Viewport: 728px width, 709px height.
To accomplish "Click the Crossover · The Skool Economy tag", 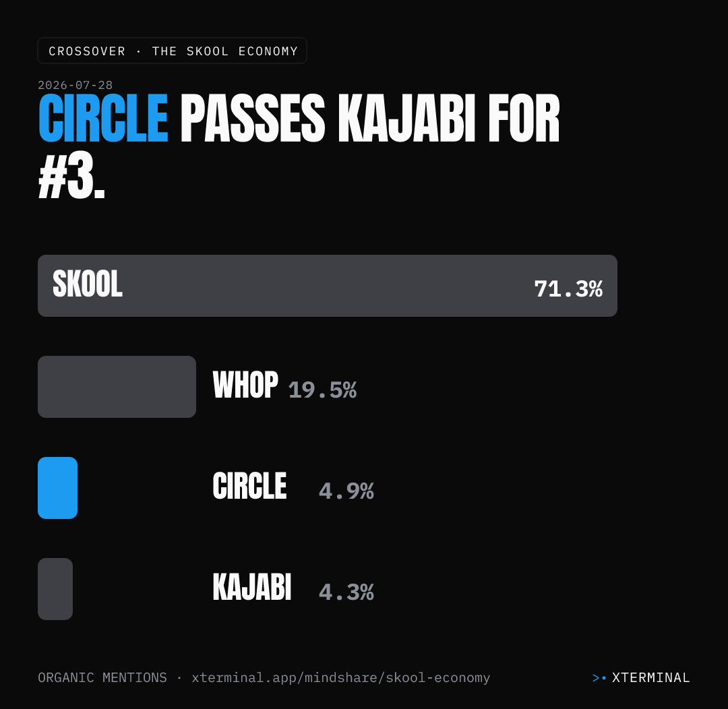I will 173,51.
